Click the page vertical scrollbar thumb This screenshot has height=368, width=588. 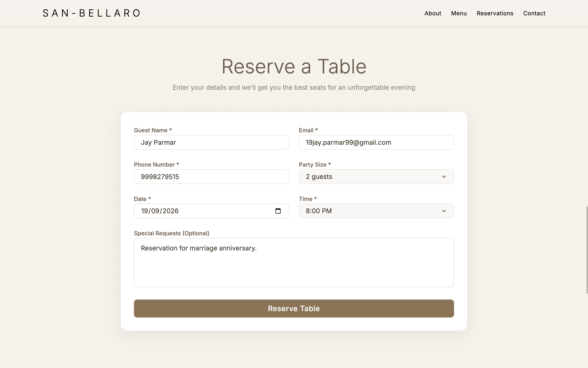(x=587, y=250)
